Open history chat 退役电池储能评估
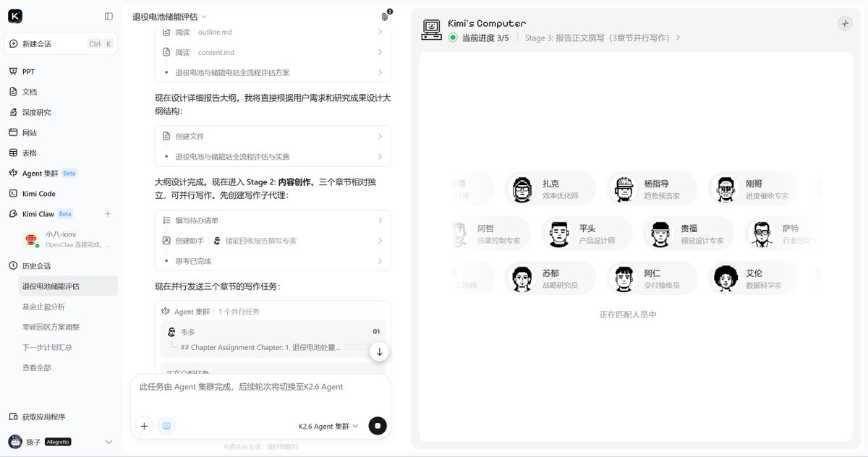 (68, 286)
